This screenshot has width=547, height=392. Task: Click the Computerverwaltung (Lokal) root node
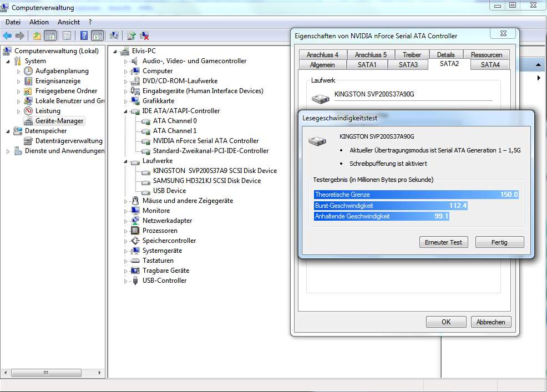(x=56, y=51)
